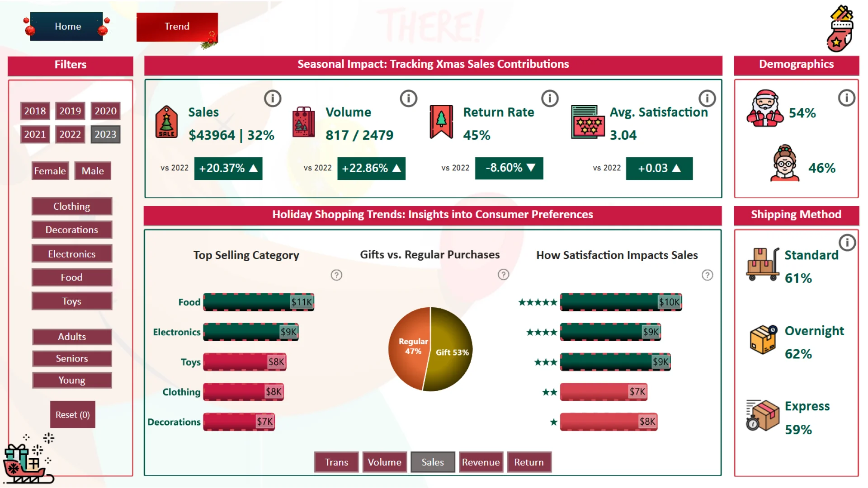Select the one-star $8K satisfaction bar

pyautogui.click(x=609, y=422)
